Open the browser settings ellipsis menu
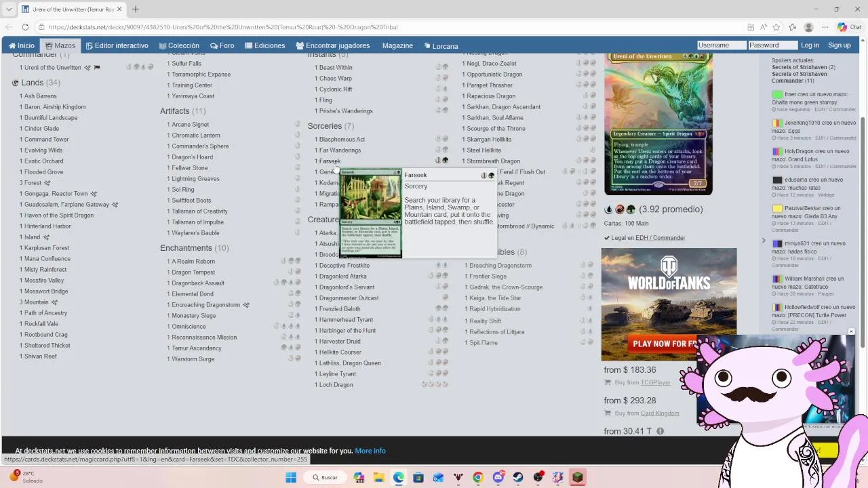 (825, 27)
